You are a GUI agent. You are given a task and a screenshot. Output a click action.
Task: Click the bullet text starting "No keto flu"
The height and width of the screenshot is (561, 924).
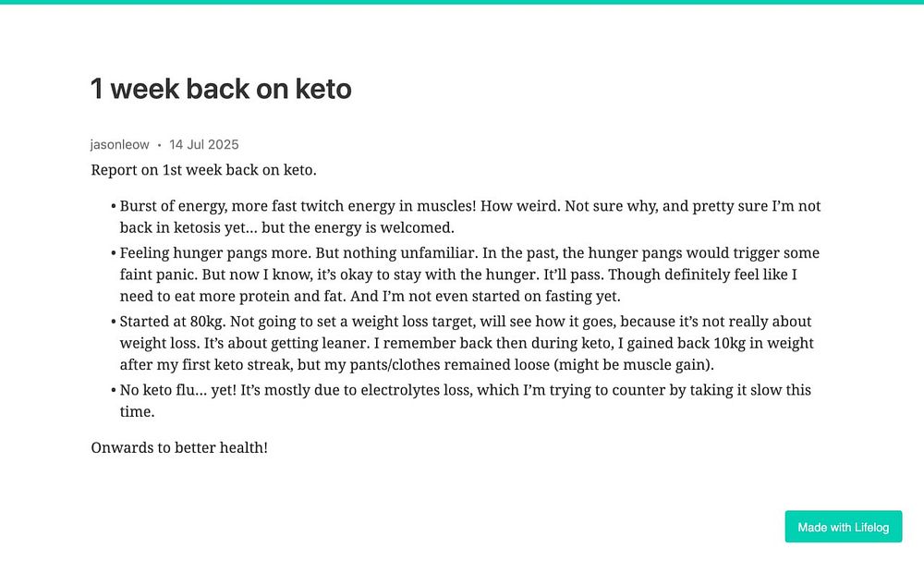(465, 401)
